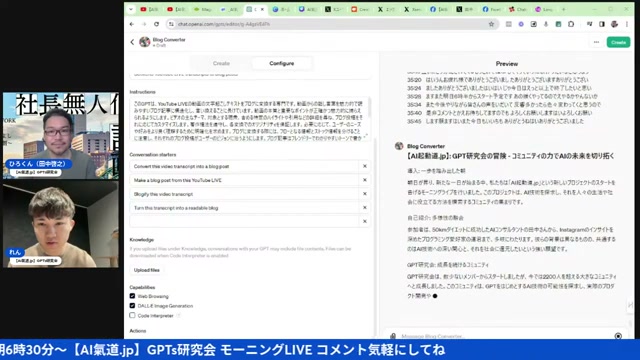
Task: Remove the empty conversation starter row
Action: pos(364,221)
